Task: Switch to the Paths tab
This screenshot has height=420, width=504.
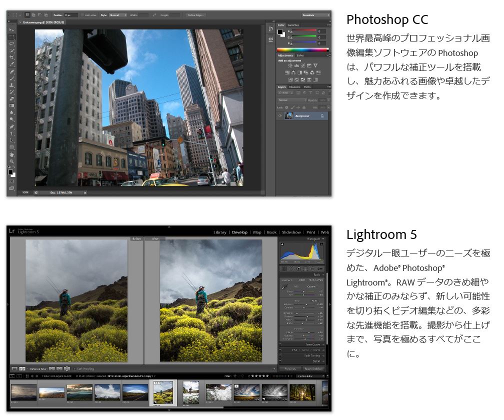Action: pyautogui.click(x=307, y=87)
